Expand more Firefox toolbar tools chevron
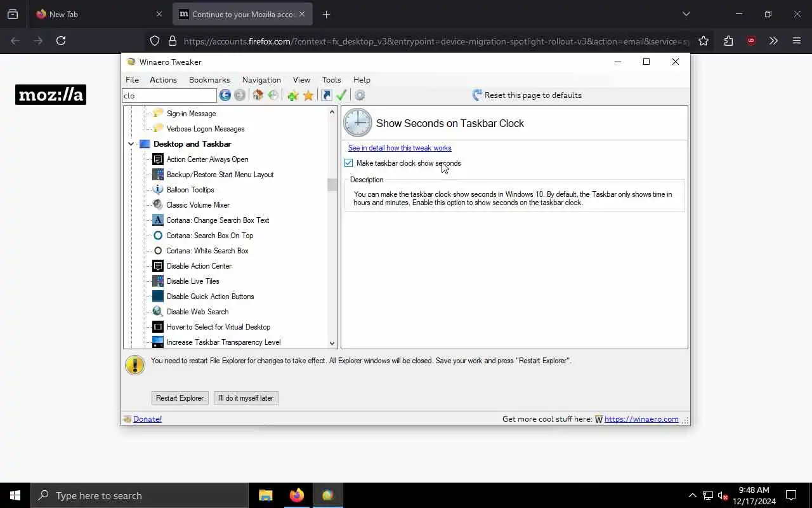Viewport: 812px width, 508px height. pos(773,41)
